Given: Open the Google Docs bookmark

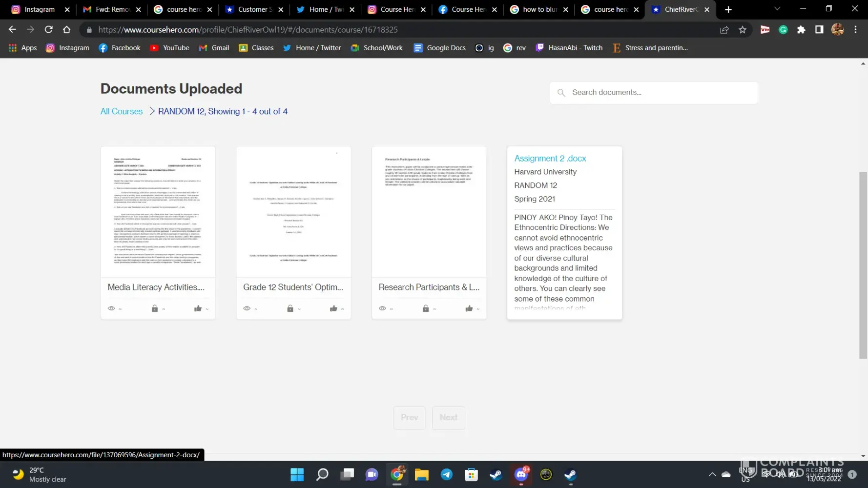Looking at the screenshot, I should (x=440, y=48).
